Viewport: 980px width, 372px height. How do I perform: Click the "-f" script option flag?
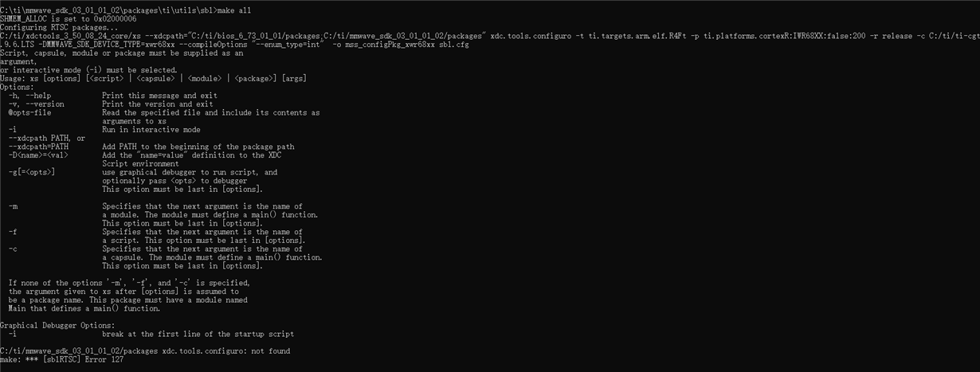[x=13, y=232]
